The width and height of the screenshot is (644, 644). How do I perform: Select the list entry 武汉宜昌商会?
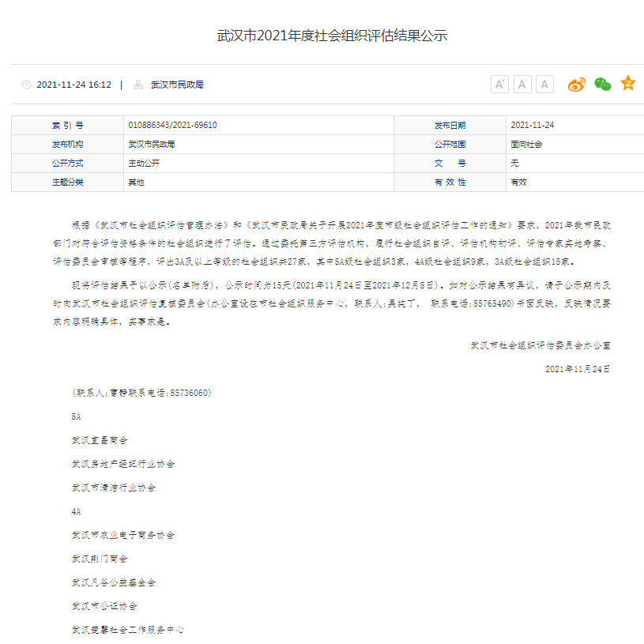100,440
